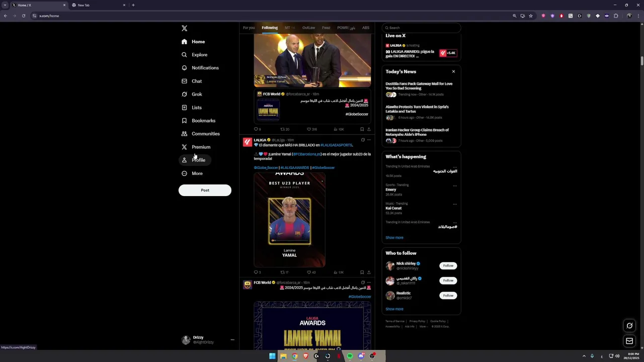Screen dimensions: 644x362
Task: Open Privacy Policy link
Action: (417, 321)
